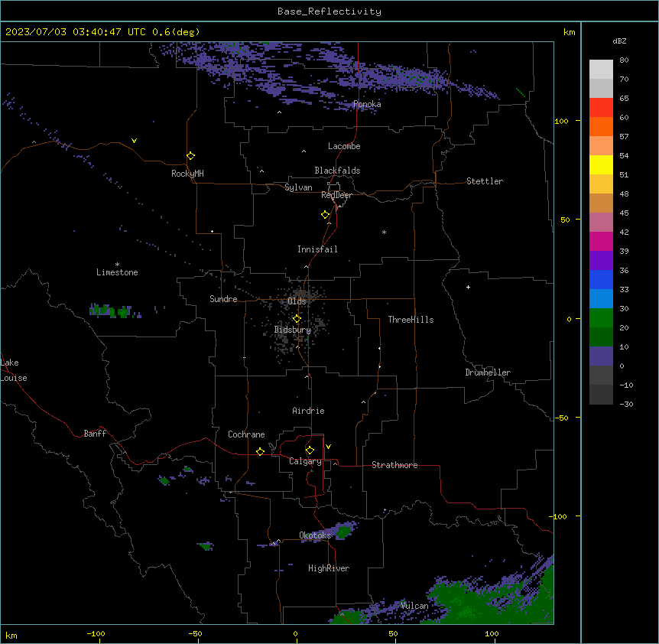Image resolution: width=659 pixels, height=644 pixels.
Task: Click the Cochrane town label
Action: click(246, 434)
